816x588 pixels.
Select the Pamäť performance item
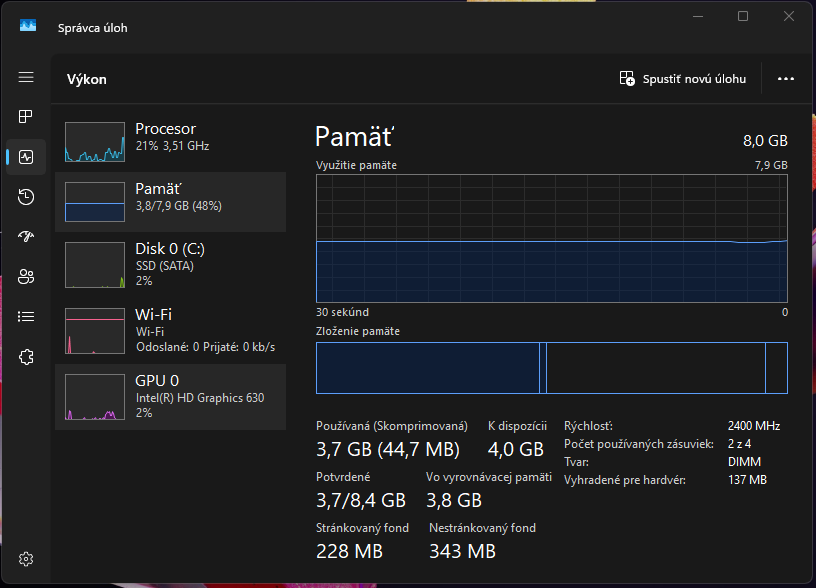pyautogui.click(x=170, y=201)
